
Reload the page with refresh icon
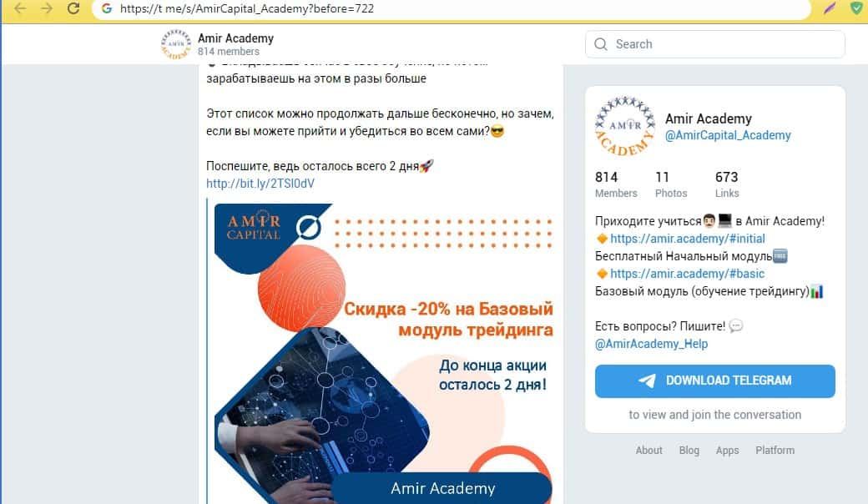pyautogui.click(x=73, y=8)
